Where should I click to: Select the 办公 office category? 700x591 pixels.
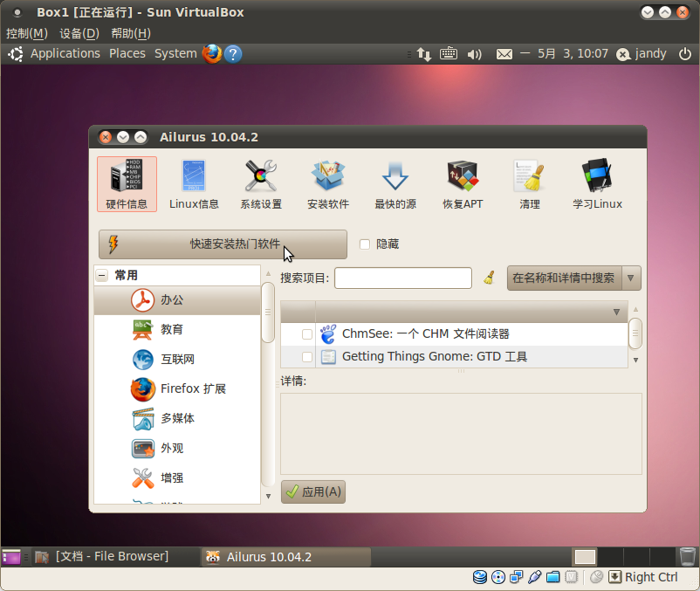(x=177, y=300)
